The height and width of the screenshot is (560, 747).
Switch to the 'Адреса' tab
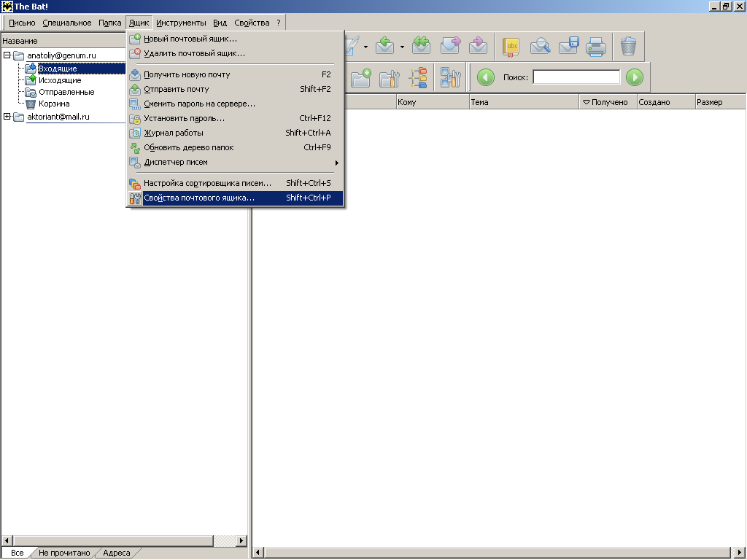(116, 553)
